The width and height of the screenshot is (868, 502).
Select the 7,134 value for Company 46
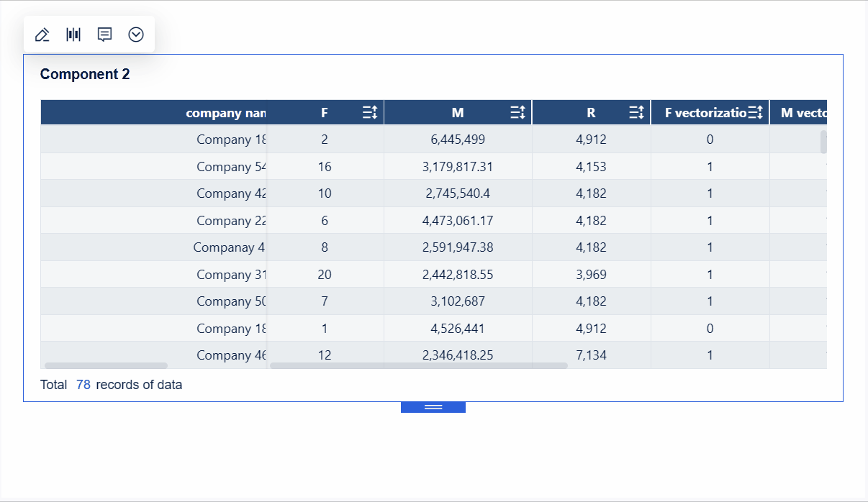[x=591, y=355]
